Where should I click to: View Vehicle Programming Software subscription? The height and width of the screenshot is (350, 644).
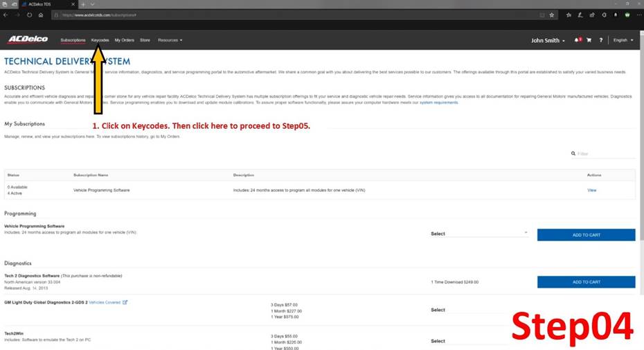click(591, 190)
